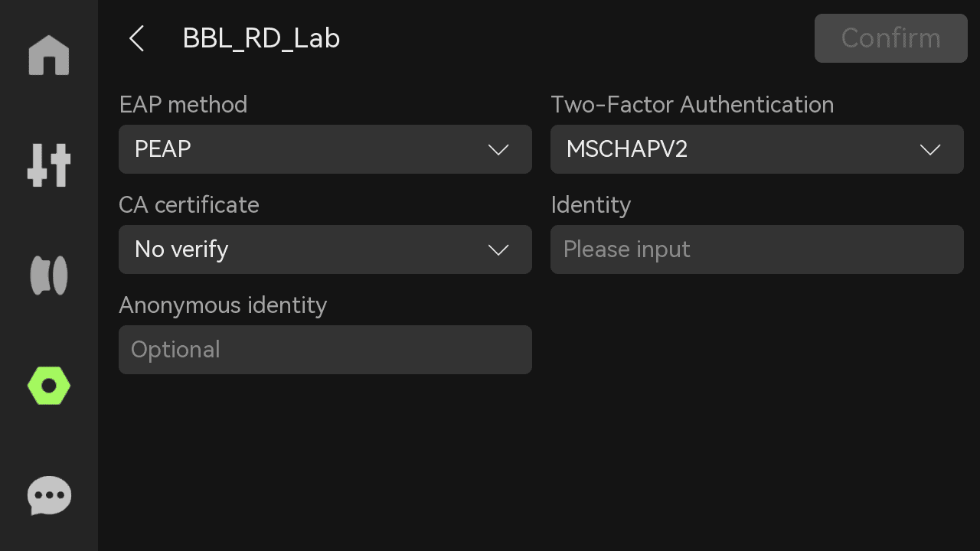980x551 pixels.
Task: Open the EAP method PEAP dropdown
Action: (x=325, y=149)
